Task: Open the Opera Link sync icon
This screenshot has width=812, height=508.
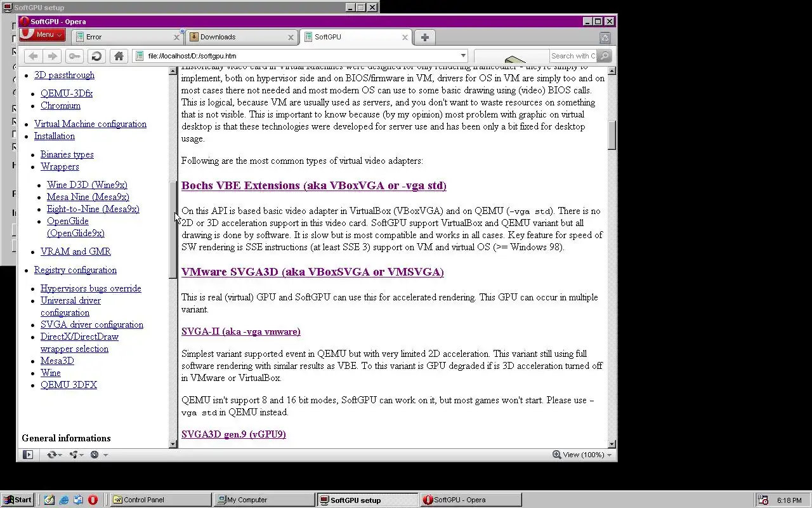Action: pos(51,455)
